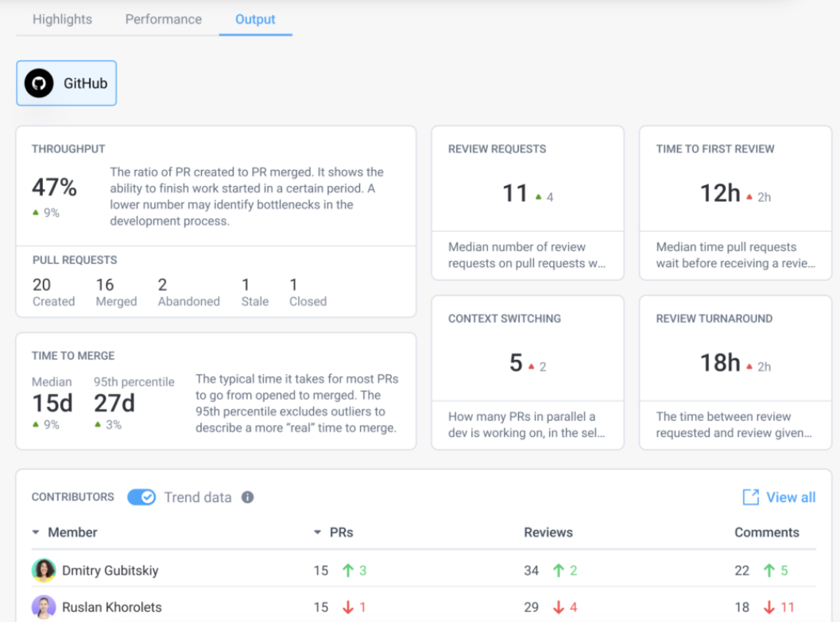The height and width of the screenshot is (622, 840).
Task: Click the red down arrow beside Ruslan's Reviews
Action: pyautogui.click(x=558, y=607)
